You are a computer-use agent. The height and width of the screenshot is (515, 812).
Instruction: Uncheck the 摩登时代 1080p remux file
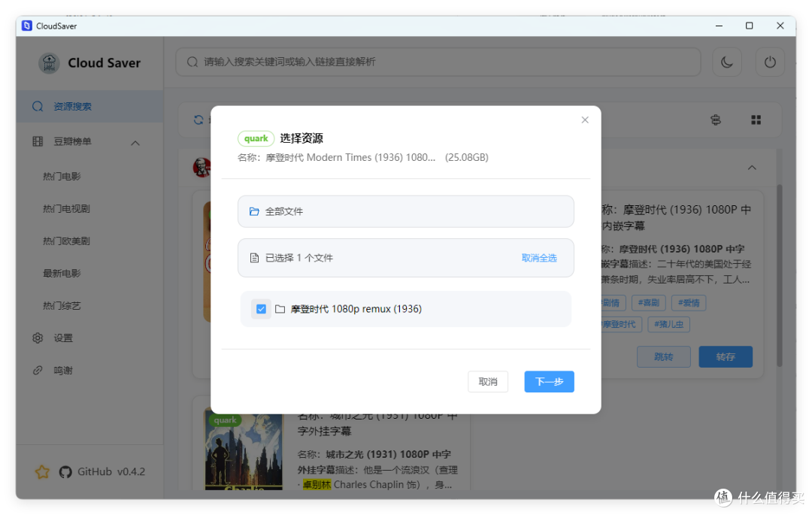point(260,308)
